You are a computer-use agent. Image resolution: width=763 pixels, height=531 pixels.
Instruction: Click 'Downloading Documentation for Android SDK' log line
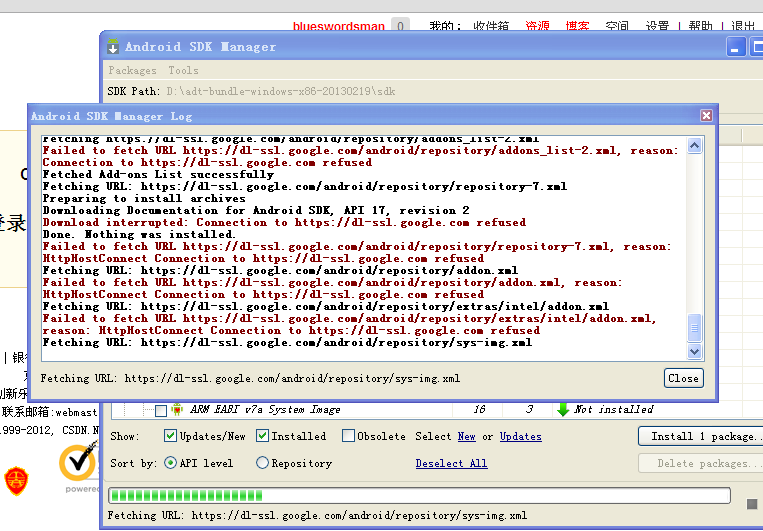click(x=256, y=210)
